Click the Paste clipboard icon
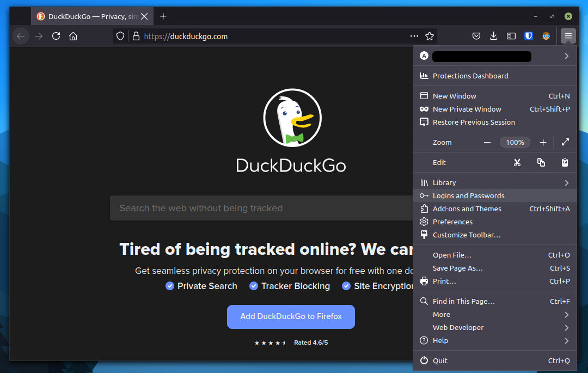Viewport: 588px width, 373px height. 565,162
